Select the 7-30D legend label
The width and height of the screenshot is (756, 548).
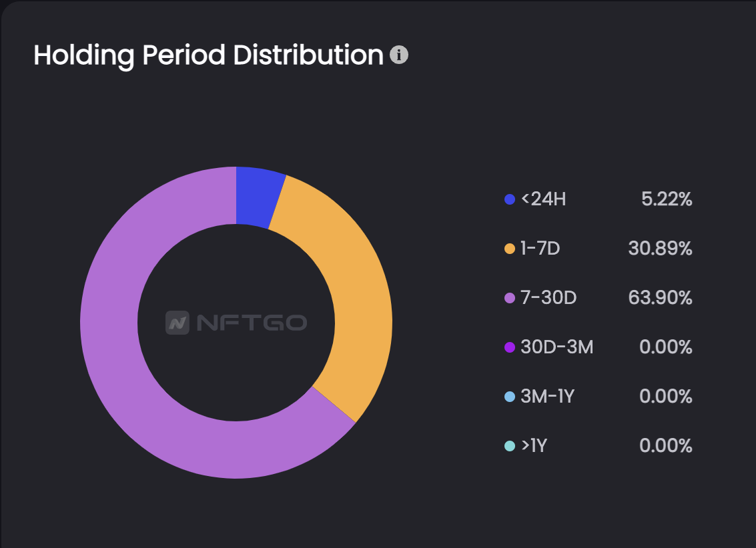(x=548, y=298)
